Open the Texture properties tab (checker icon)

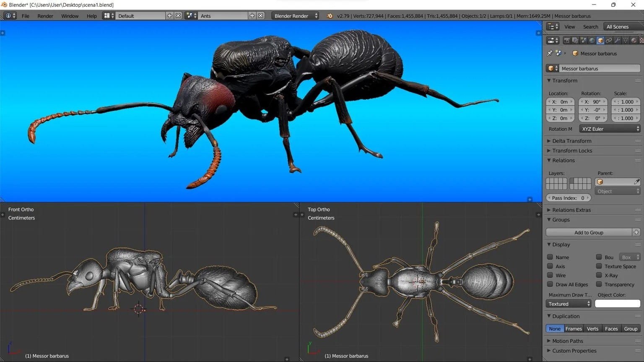coord(641,40)
